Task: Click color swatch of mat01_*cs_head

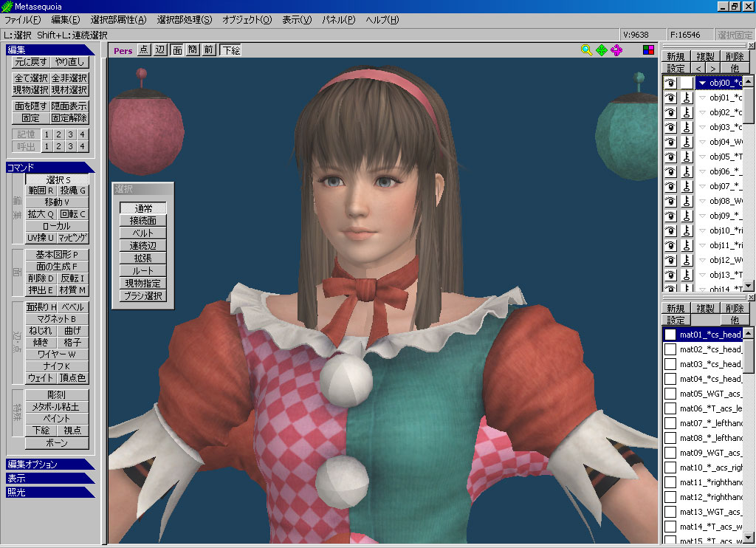Action: click(670, 335)
